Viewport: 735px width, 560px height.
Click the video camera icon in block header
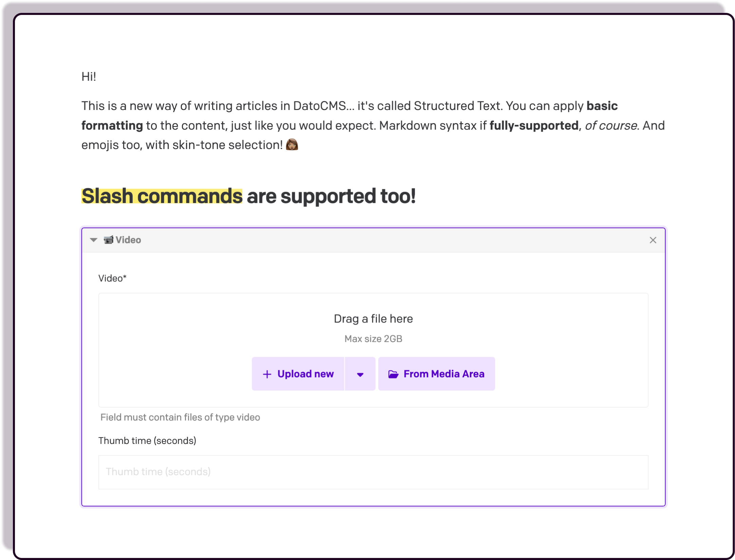(109, 240)
